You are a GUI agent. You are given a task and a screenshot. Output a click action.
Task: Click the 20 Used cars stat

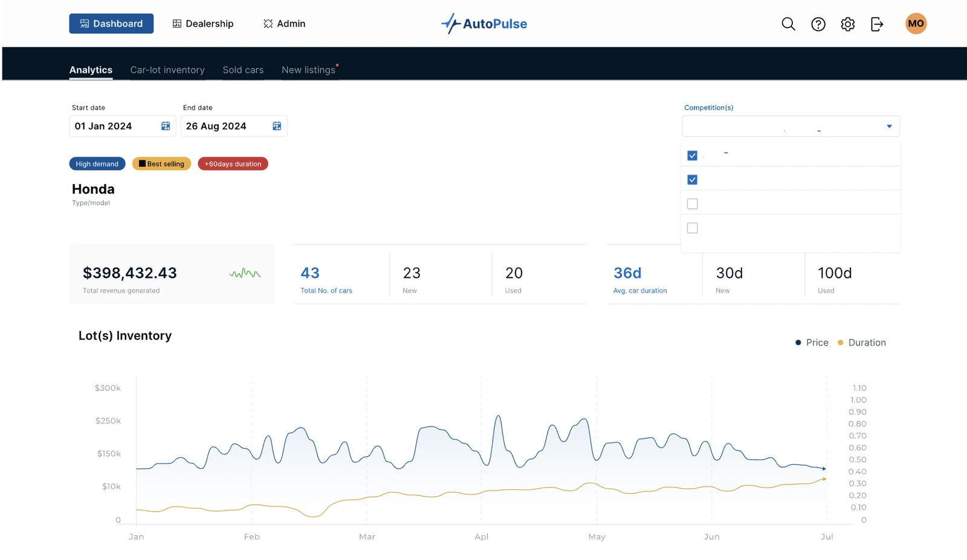514,280
